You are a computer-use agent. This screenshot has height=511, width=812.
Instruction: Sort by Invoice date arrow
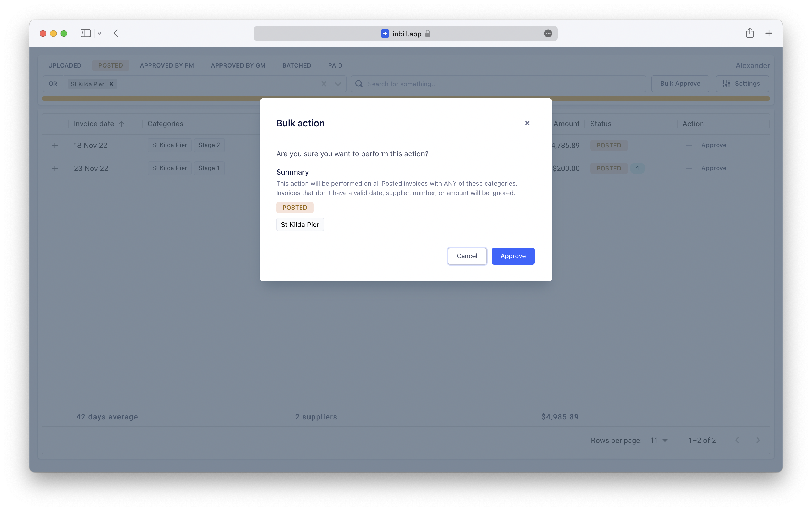[x=121, y=124]
